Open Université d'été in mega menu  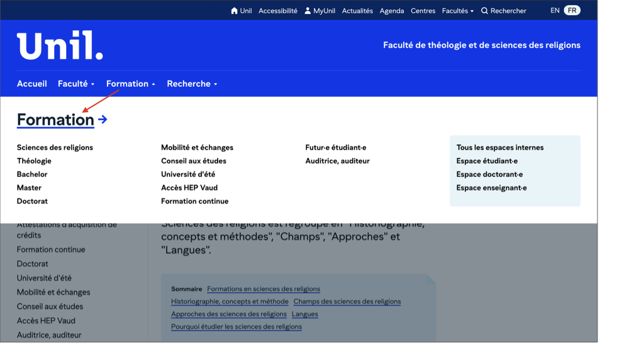(188, 174)
